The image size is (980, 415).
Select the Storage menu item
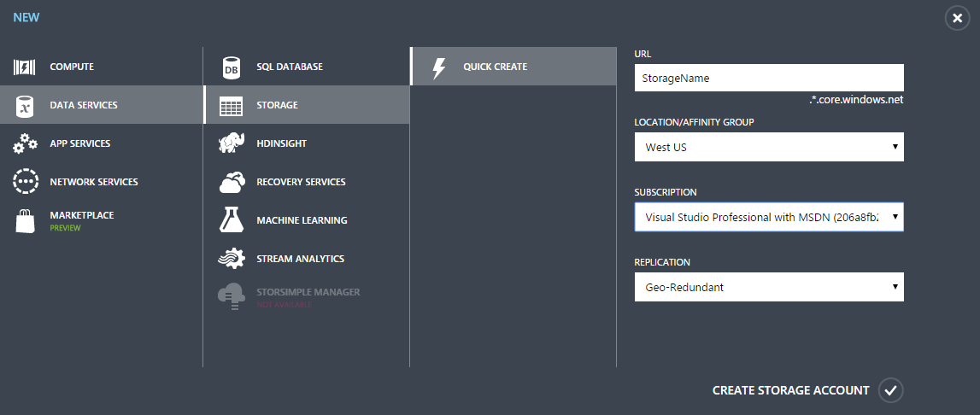(277, 105)
